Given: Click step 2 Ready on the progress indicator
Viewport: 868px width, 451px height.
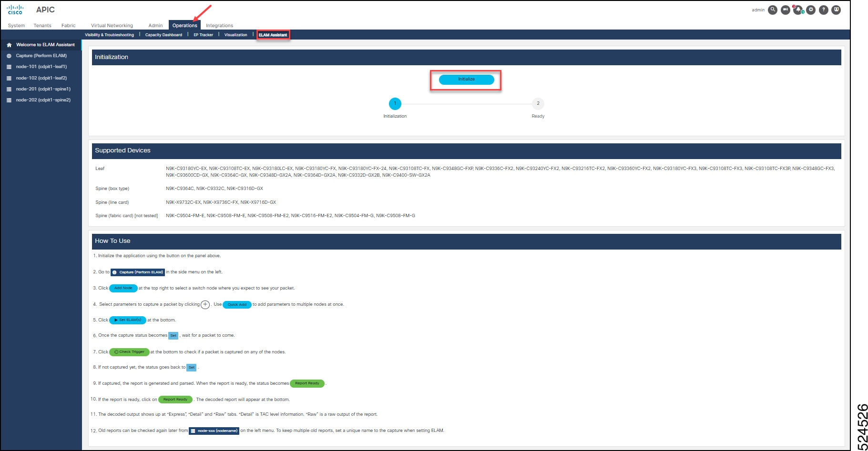Looking at the screenshot, I should (x=538, y=104).
